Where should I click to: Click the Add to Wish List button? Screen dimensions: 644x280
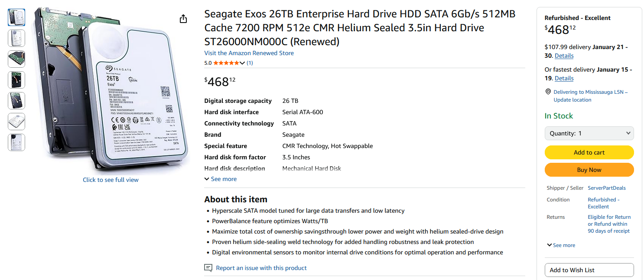(589, 270)
